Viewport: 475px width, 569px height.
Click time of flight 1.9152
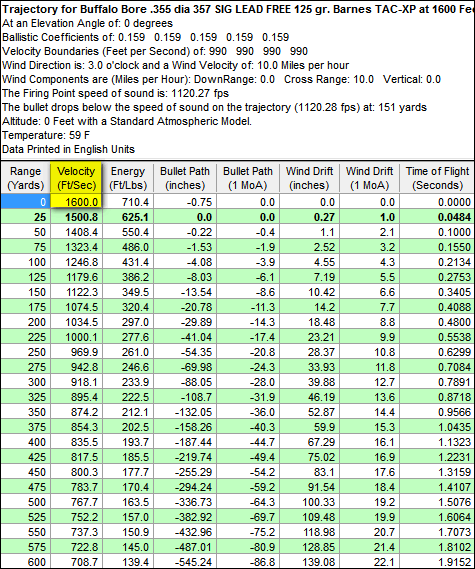click(437, 562)
